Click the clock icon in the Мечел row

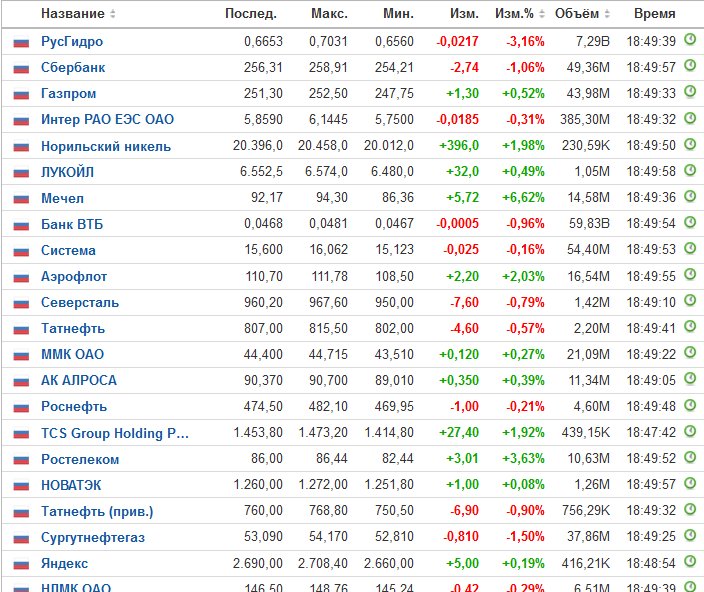[690, 196]
